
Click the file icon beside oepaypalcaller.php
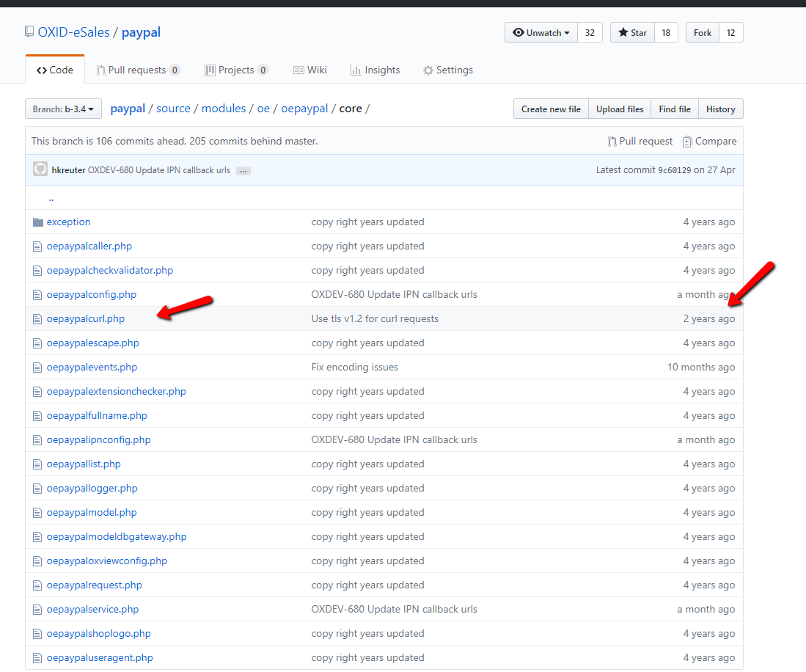click(37, 246)
